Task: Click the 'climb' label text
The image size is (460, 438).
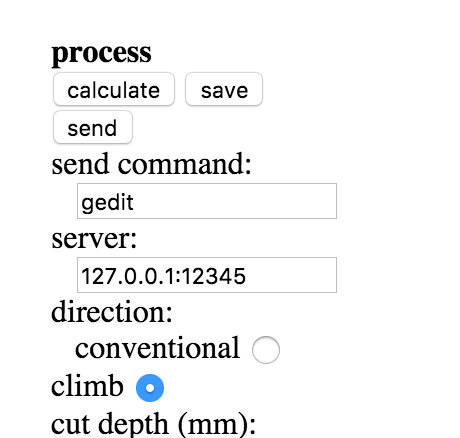Action: [x=87, y=385]
